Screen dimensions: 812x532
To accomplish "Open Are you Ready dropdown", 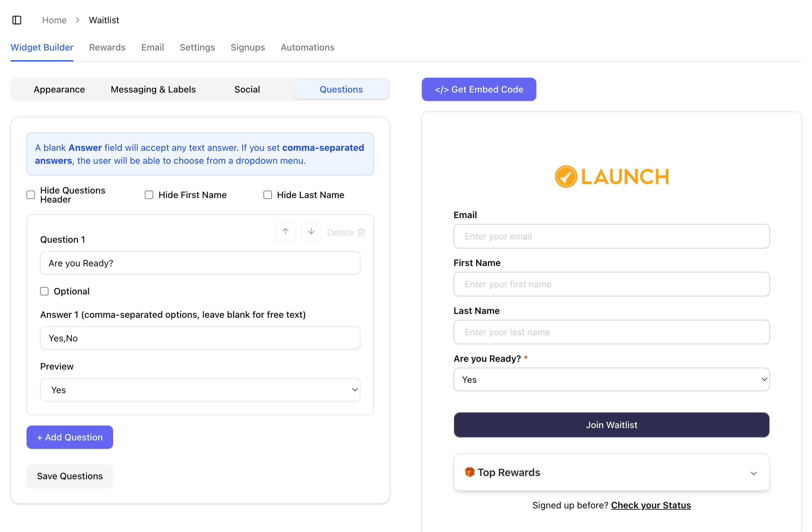I will click(x=611, y=379).
